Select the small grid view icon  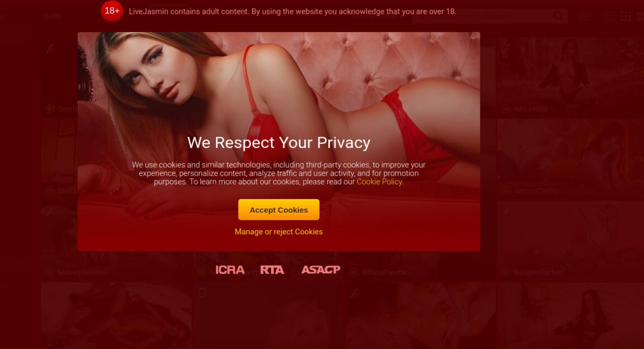pyautogui.click(x=610, y=16)
